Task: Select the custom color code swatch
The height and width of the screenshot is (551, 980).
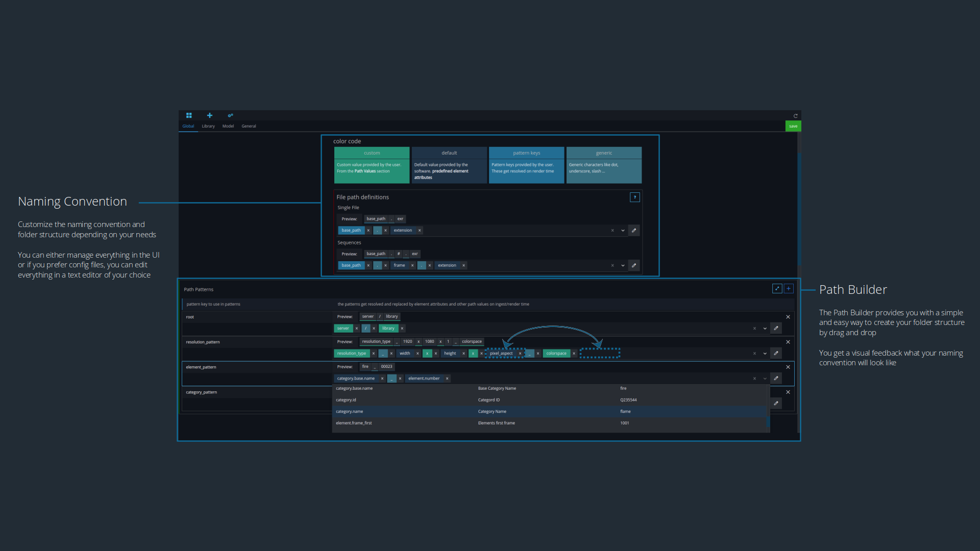Action: (x=372, y=153)
